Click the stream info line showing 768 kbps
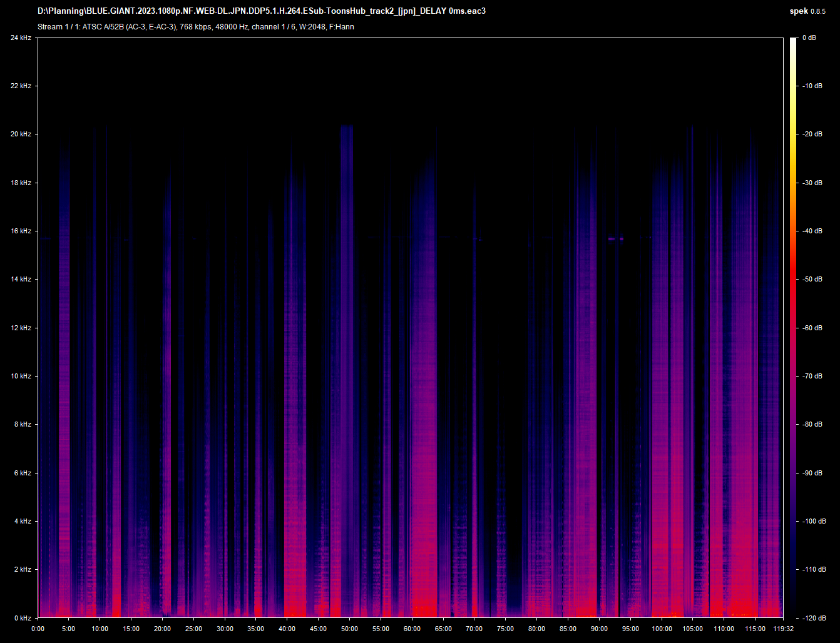840x643 pixels. (195, 27)
